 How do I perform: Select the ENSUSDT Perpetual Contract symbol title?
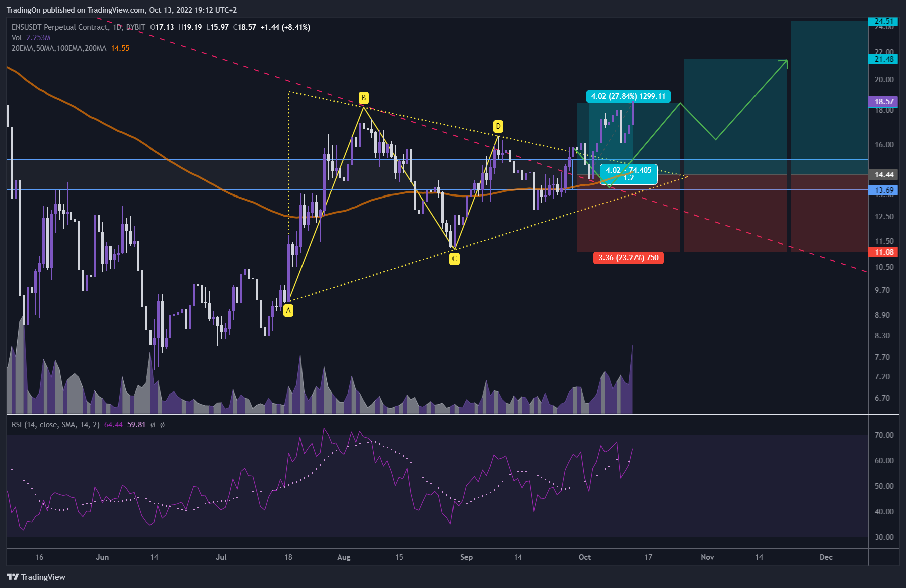60,27
